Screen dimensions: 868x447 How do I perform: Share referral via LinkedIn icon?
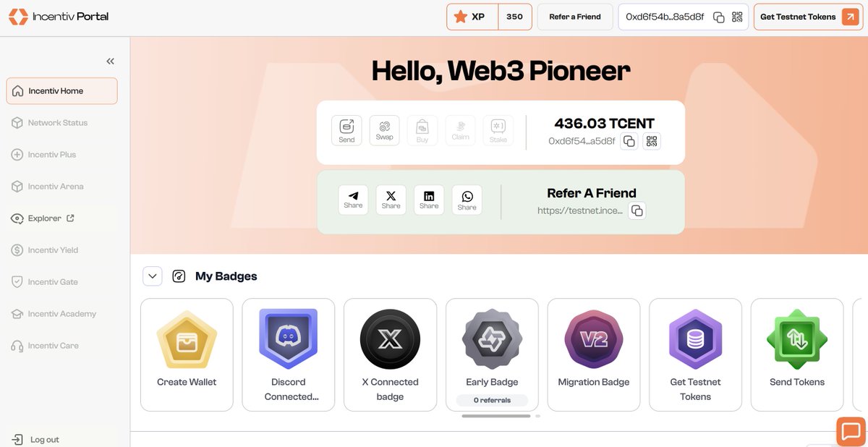pyautogui.click(x=429, y=200)
